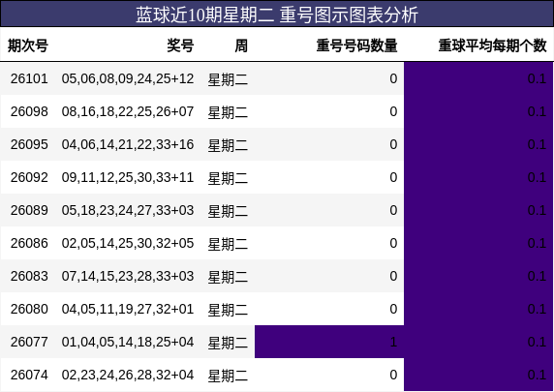
Task: Click draw numbers 07,14,15,23,28,33+03
Action: click(x=128, y=276)
